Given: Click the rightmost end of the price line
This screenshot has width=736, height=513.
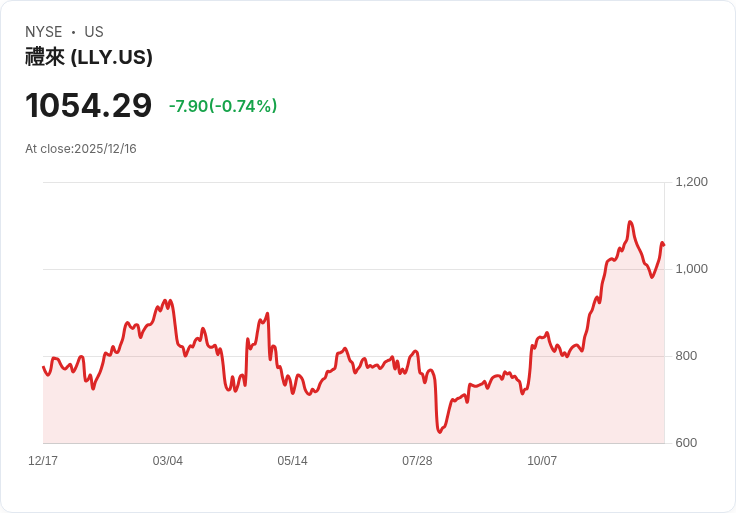Looking at the screenshot, I should point(664,245).
